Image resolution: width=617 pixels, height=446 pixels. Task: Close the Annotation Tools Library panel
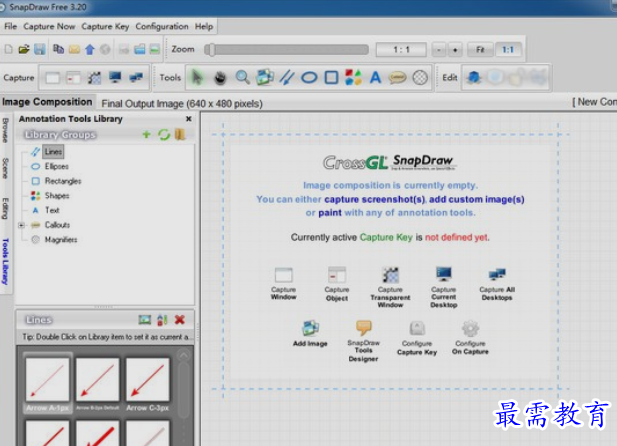coord(188,118)
